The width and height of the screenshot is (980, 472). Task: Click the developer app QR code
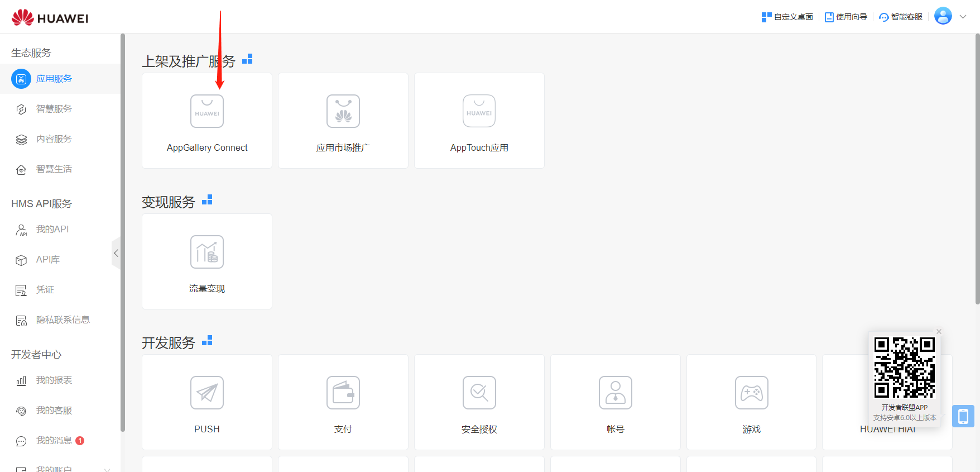pos(904,368)
